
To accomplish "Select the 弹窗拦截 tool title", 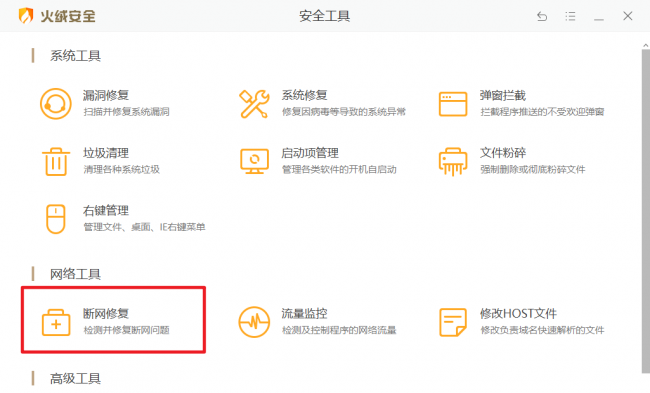I will coord(503,95).
